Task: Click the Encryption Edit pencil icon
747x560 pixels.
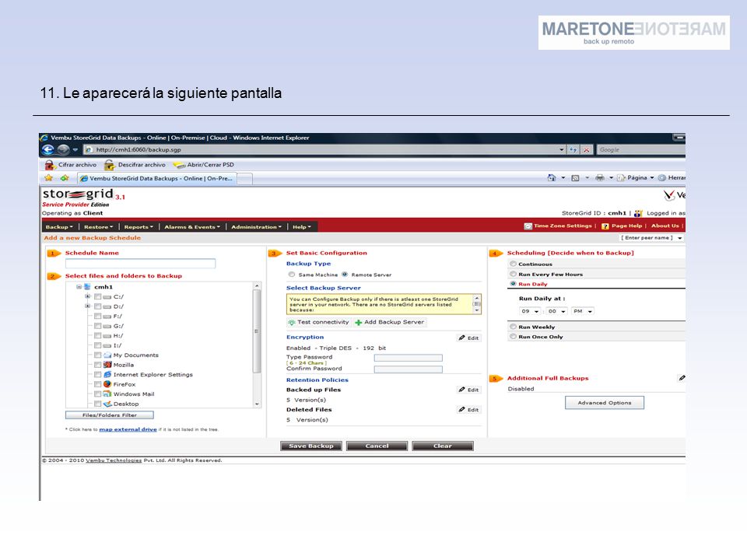Action: (461, 338)
